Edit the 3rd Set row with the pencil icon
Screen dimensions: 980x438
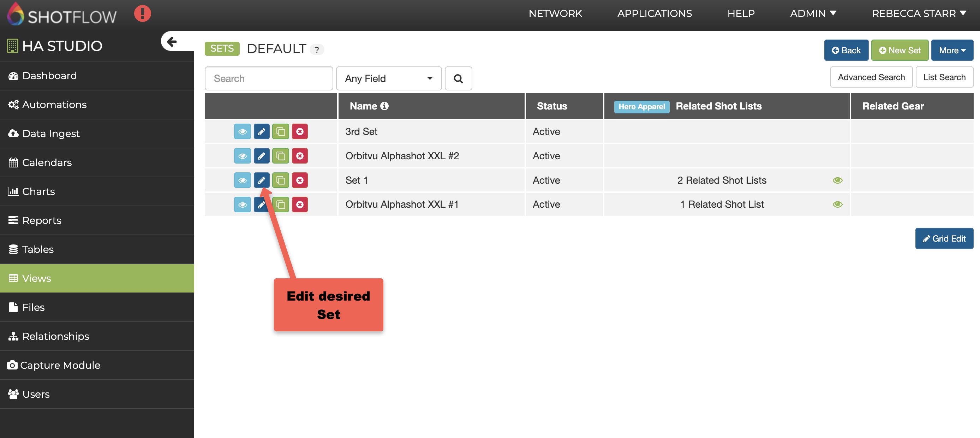pyautogui.click(x=261, y=132)
